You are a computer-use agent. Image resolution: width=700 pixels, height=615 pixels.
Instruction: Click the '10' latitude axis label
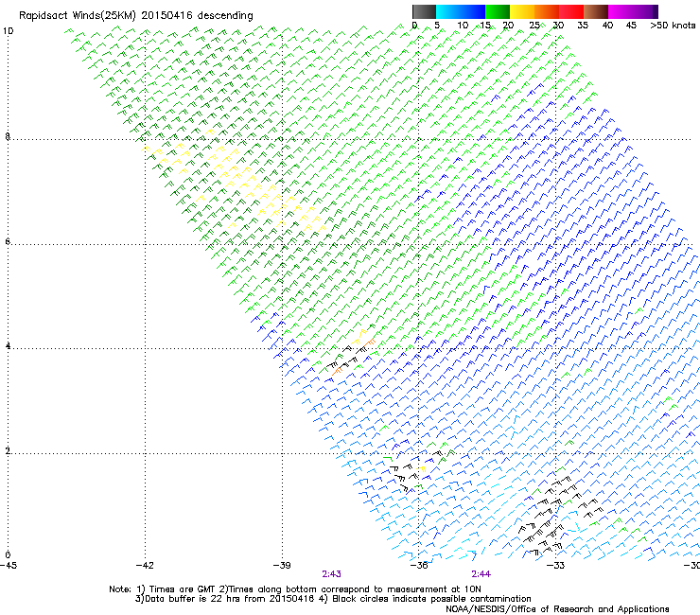pos(9,31)
